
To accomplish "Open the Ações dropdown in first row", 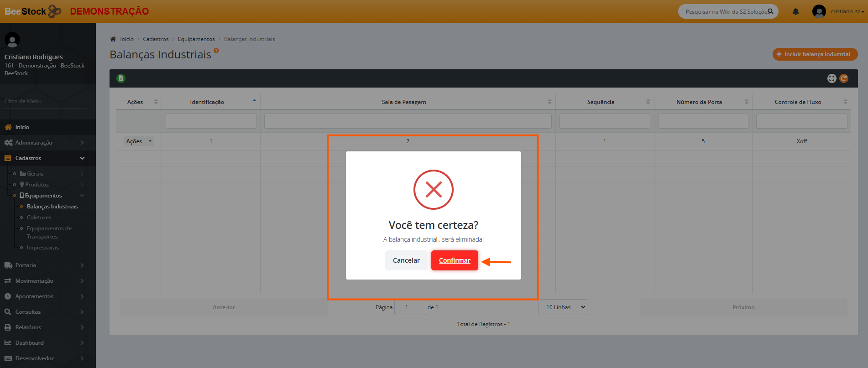I will 139,141.
